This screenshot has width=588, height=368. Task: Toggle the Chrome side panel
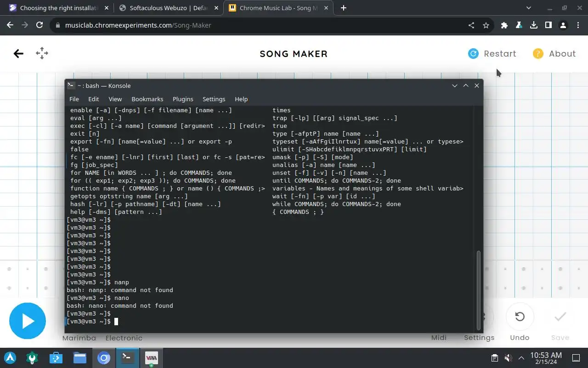point(548,25)
